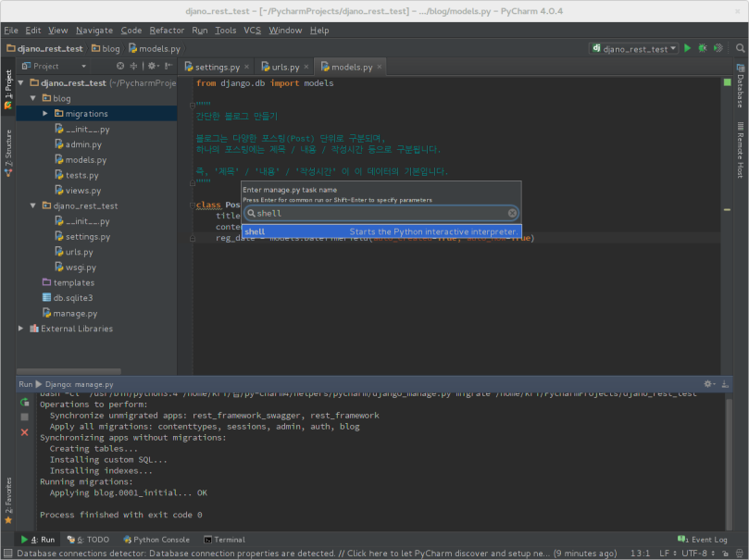
Task: Change file encoding UTF-8 in status bar
Action: click(698, 554)
